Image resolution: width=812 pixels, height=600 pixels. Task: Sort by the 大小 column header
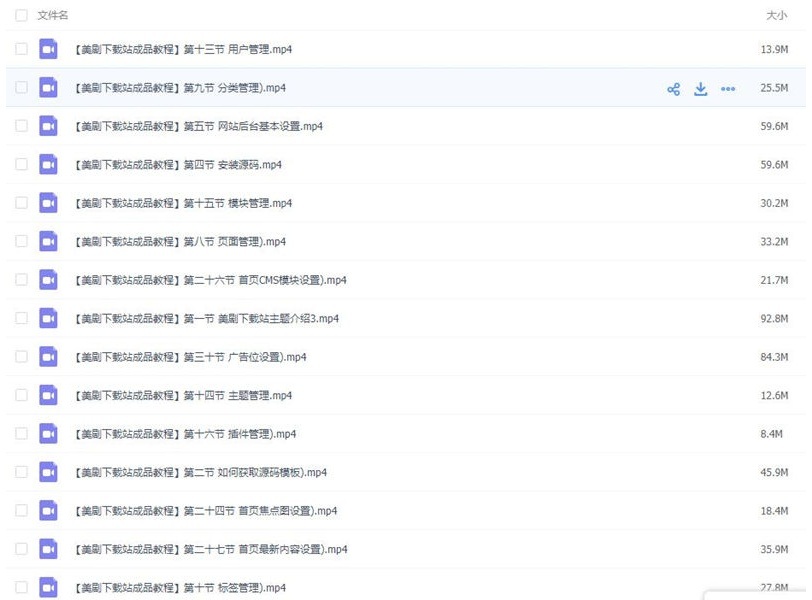pos(776,16)
